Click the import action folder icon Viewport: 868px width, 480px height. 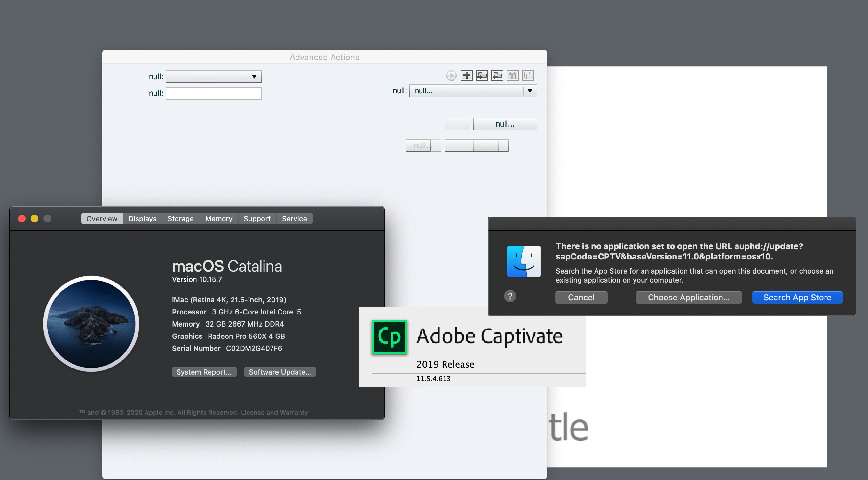[x=482, y=75]
